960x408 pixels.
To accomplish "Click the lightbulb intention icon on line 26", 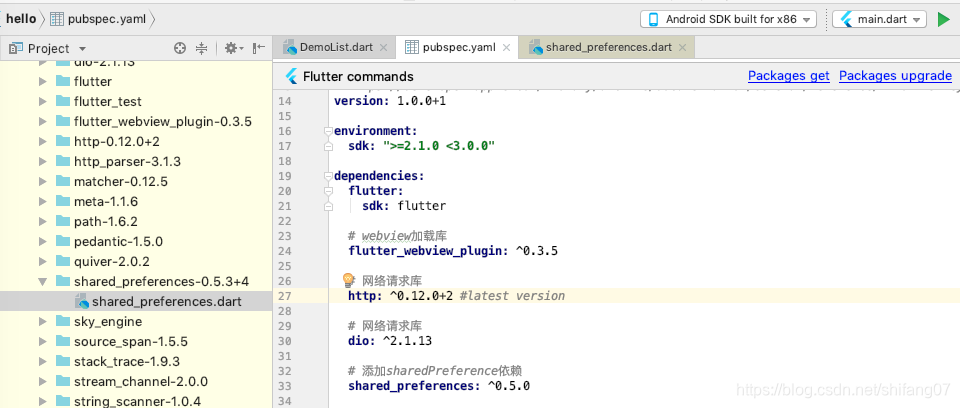I will pos(348,281).
